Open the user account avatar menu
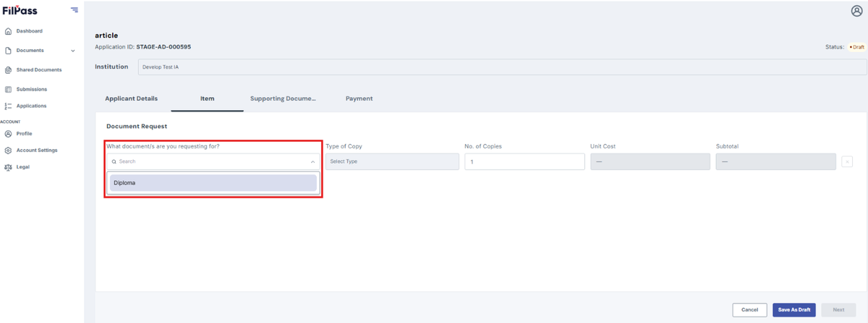The image size is (868, 323). tap(857, 11)
